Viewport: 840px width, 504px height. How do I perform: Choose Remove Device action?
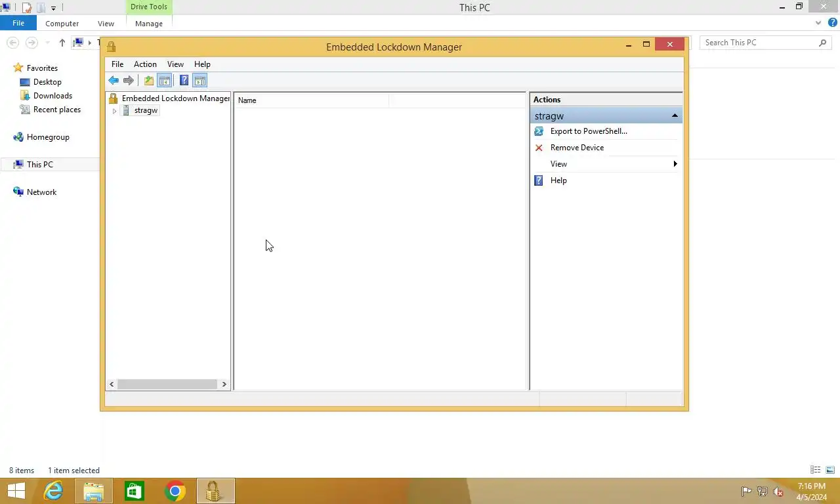tap(577, 148)
